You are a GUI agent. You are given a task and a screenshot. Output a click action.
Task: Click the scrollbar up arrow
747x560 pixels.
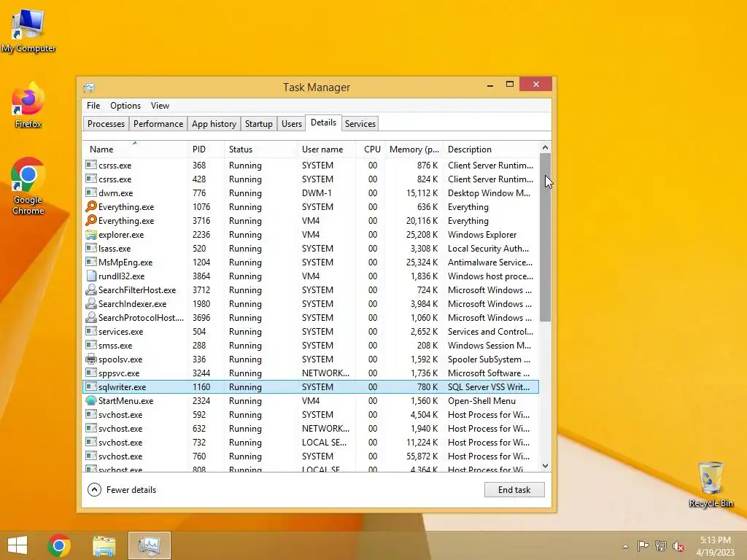pos(546,147)
